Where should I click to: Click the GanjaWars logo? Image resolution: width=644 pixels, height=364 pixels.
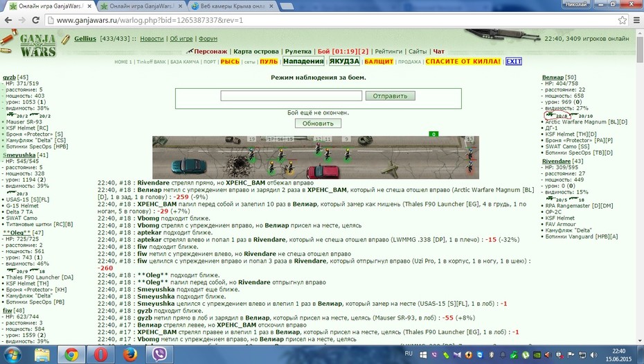[38, 45]
